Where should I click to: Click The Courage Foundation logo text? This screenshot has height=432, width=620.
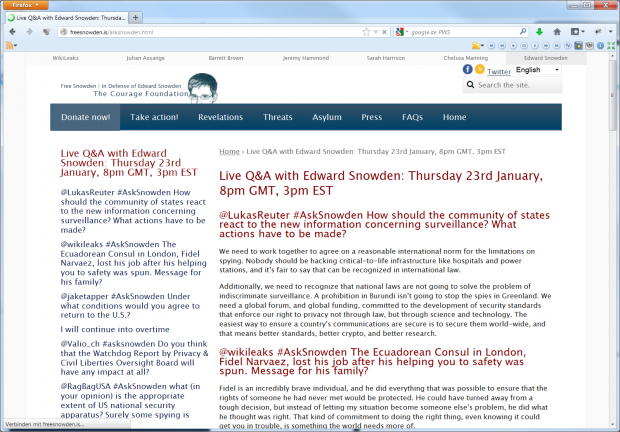[141, 94]
